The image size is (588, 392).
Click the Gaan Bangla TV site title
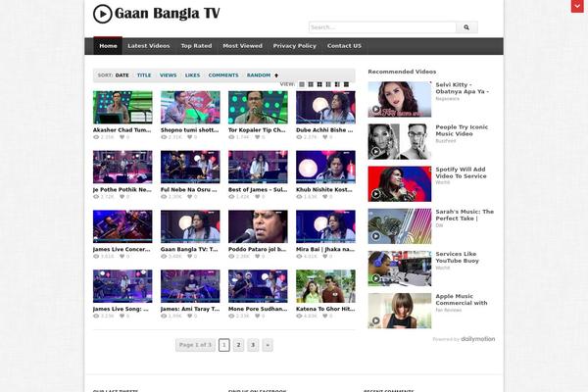(168, 14)
